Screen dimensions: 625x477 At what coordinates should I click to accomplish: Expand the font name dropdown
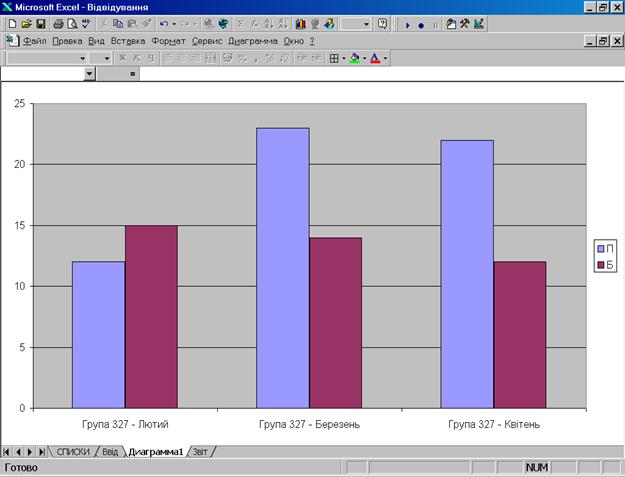(x=81, y=58)
